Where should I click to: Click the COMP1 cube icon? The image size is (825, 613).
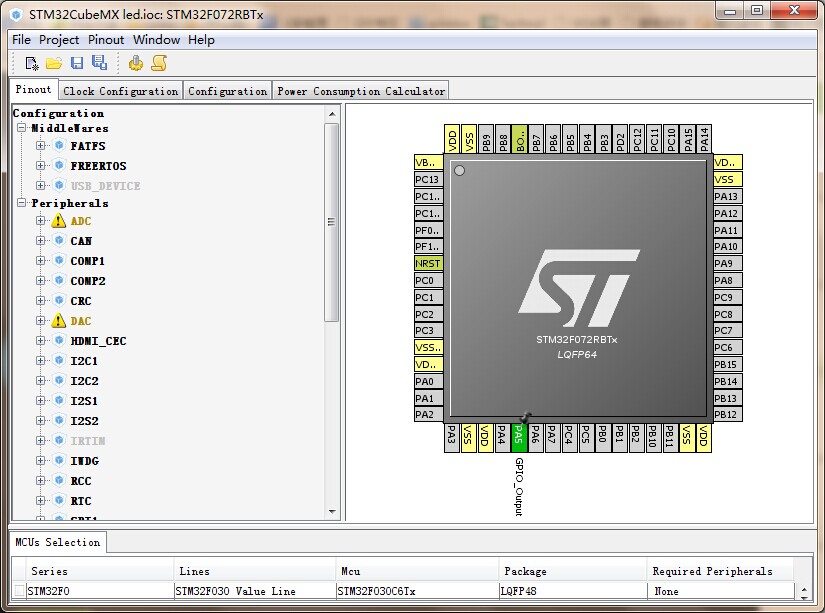pos(59,260)
